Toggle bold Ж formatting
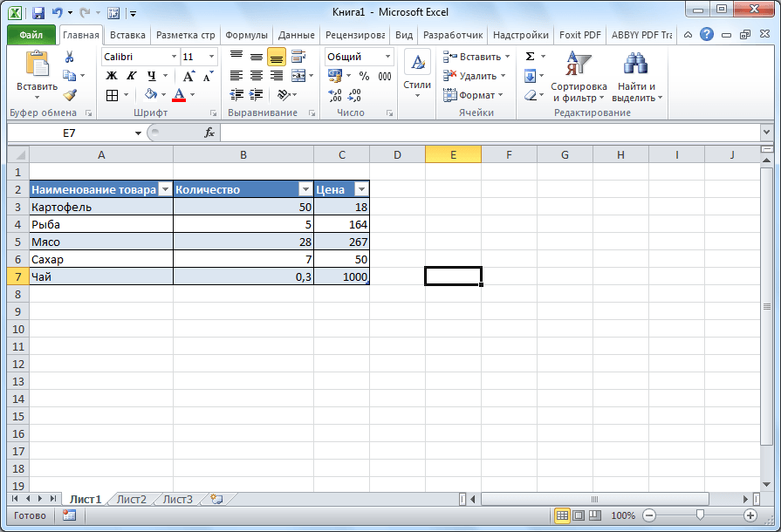This screenshot has height=532, width=781. coord(112,76)
